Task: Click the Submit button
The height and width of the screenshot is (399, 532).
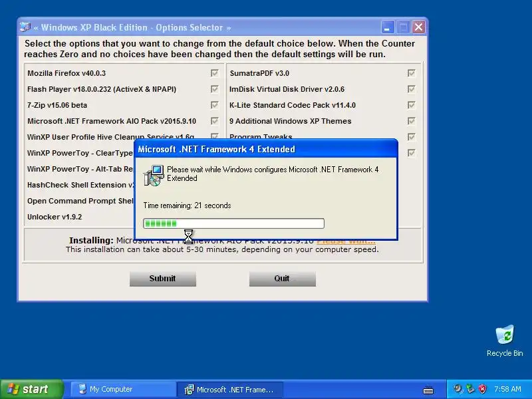Action: point(163,279)
